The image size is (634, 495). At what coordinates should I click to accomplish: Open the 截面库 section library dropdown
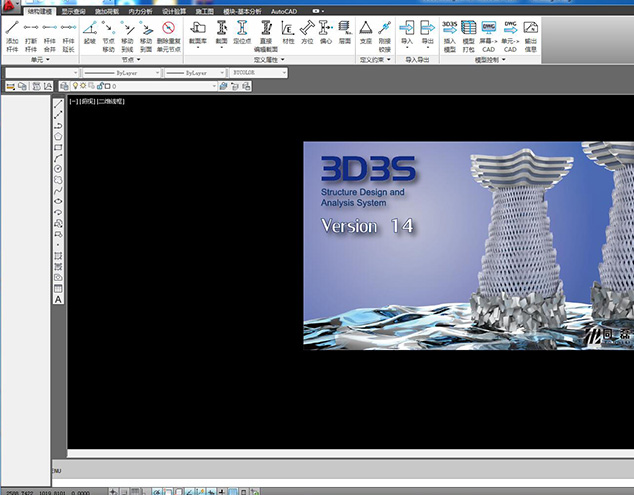[x=198, y=35]
